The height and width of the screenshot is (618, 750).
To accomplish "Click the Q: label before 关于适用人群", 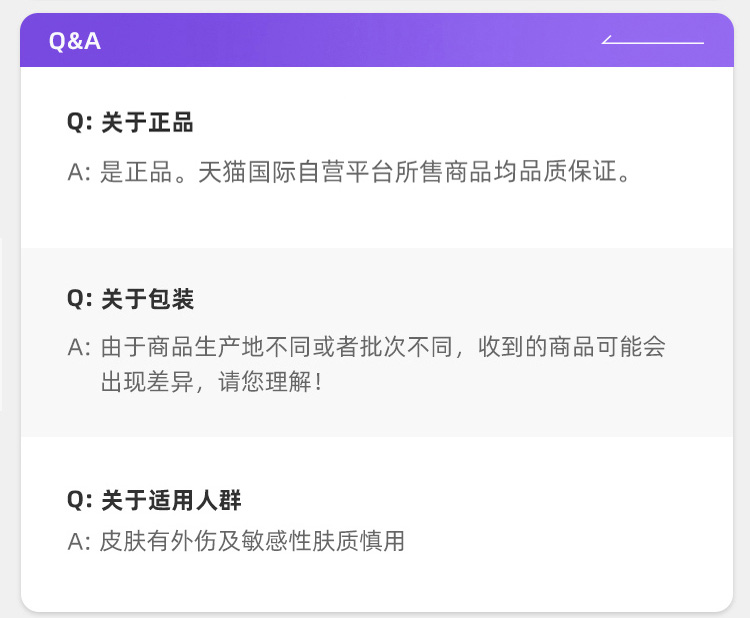I will [80, 499].
